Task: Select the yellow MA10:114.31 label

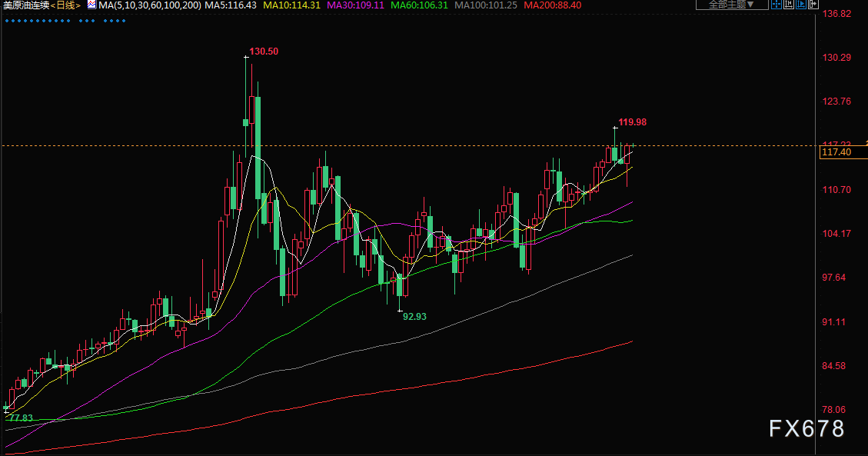Action: coord(291,5)
